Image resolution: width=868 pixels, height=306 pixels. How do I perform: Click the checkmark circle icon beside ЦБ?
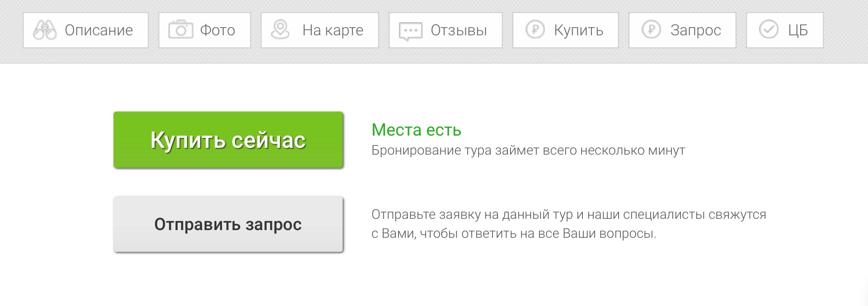tap(768, 30)
